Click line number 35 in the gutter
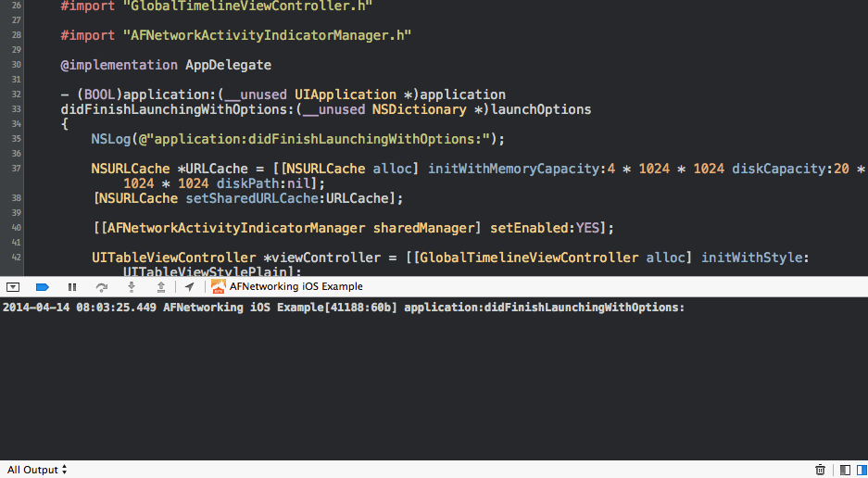The height and width of the screenshot is (478, 868). coord(17,139)
